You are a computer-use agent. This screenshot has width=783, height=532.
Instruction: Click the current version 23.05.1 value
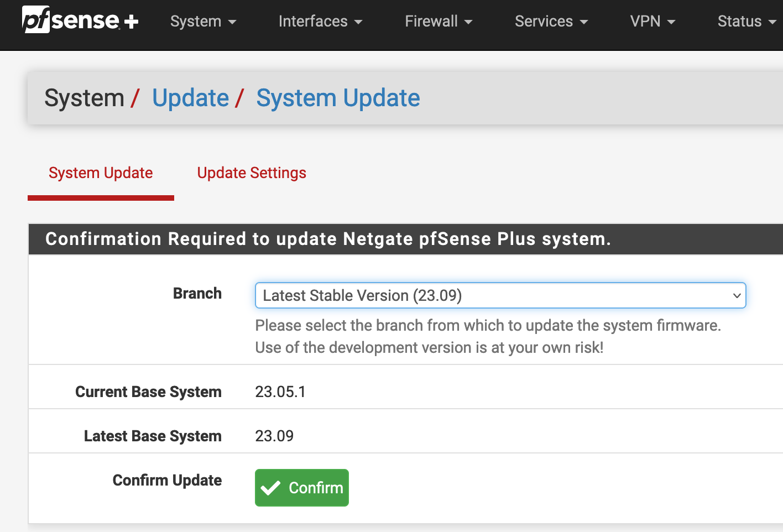[280, 392]
